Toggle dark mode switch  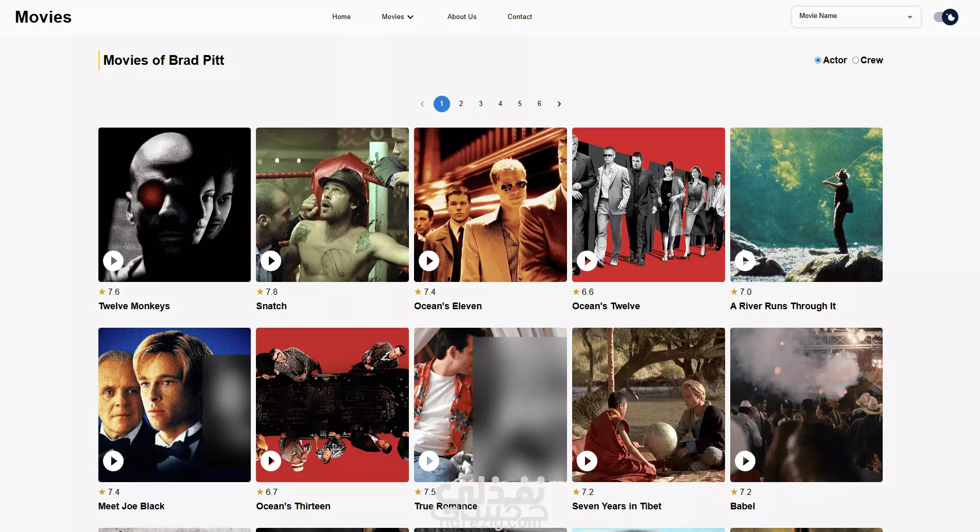(946, 17)
